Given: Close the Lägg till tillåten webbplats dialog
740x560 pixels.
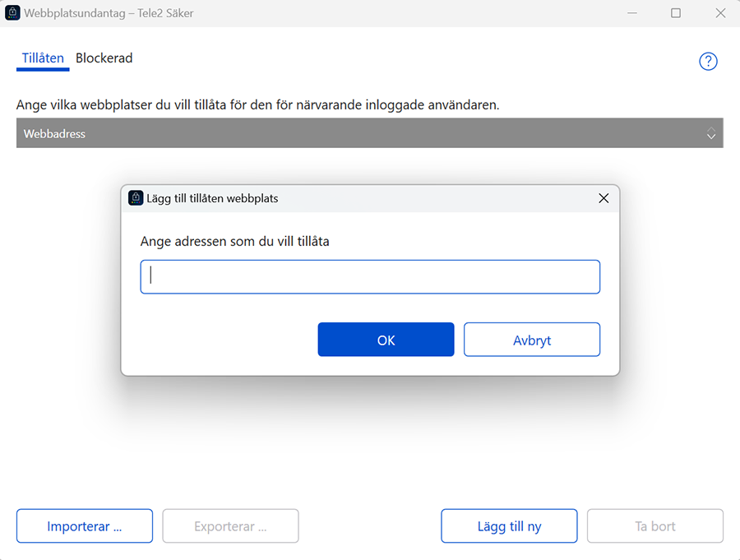Looking at the screenshot, I should 604,198.
